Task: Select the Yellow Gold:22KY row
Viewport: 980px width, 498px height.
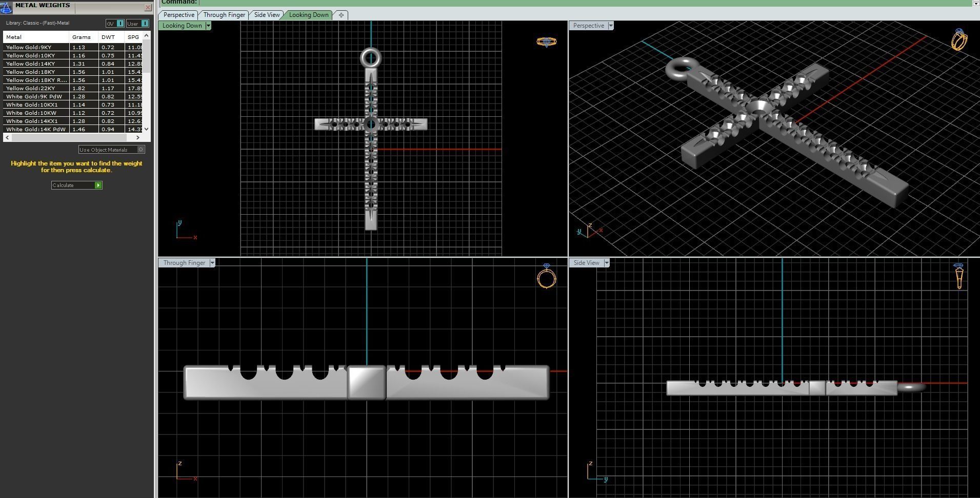Action: point(73,88)
